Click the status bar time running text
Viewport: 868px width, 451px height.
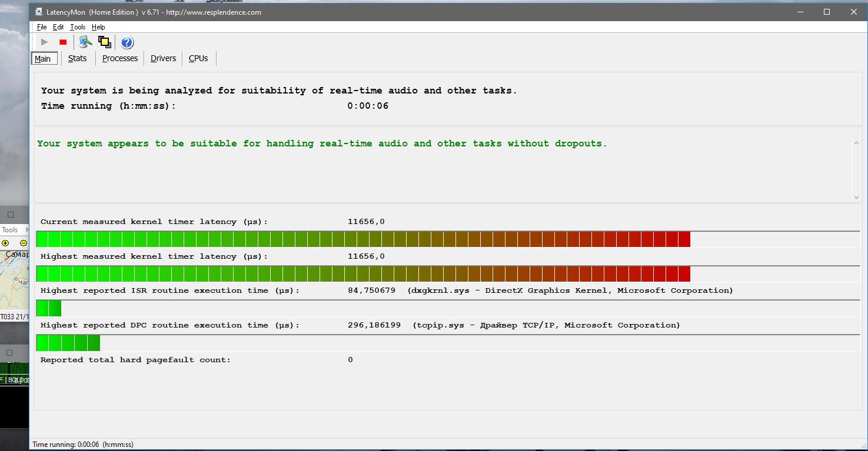pos(83,445)
